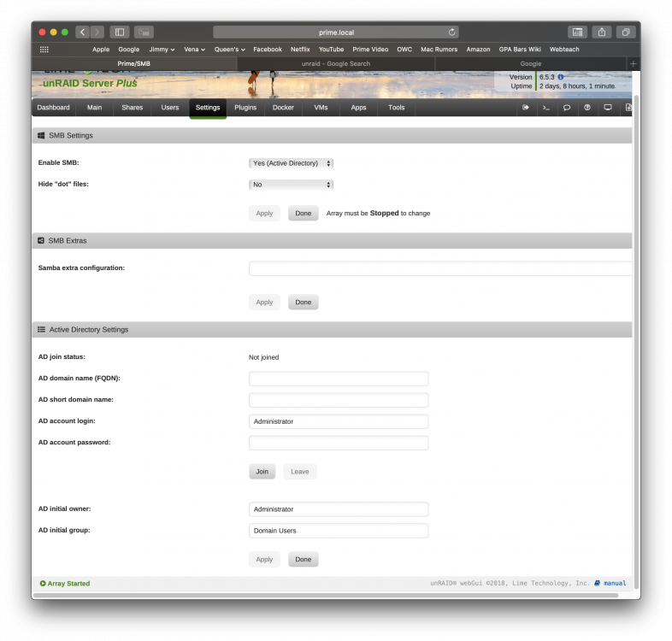The width and height of the screenshot is (672, 641).
Task: Open the Shares tab
Action: pyautogui.click(x=132, y=108)
